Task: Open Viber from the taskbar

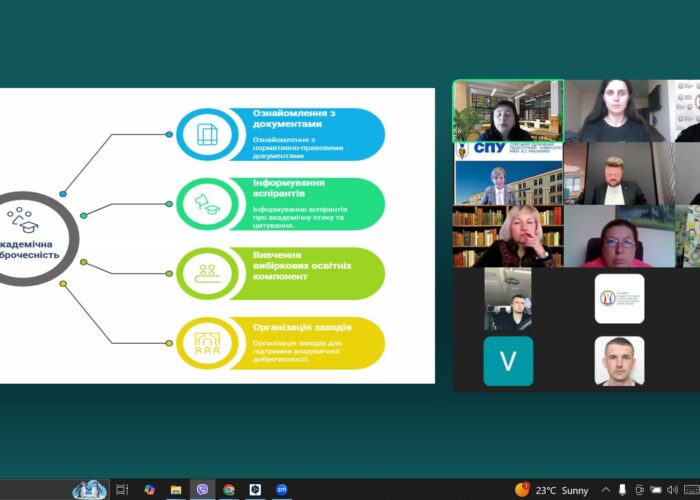Action: pos(202,489)
